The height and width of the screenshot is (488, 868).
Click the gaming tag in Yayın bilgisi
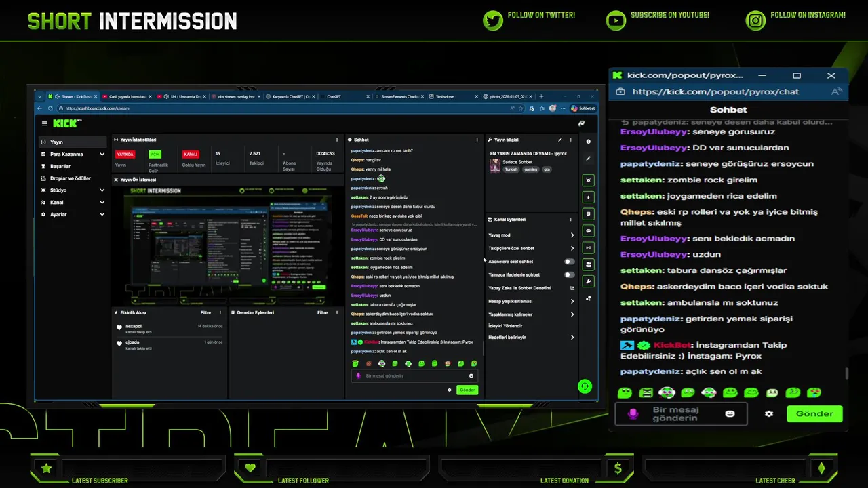coord(530,169)
